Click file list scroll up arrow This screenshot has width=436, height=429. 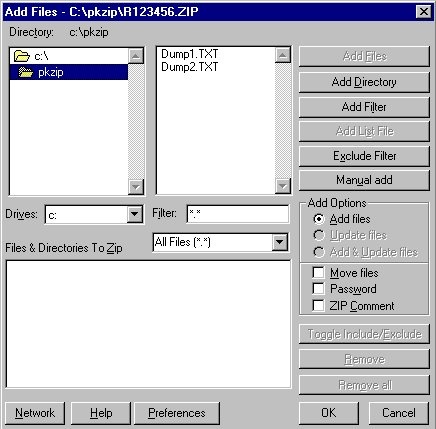click(x=283, y=55)
